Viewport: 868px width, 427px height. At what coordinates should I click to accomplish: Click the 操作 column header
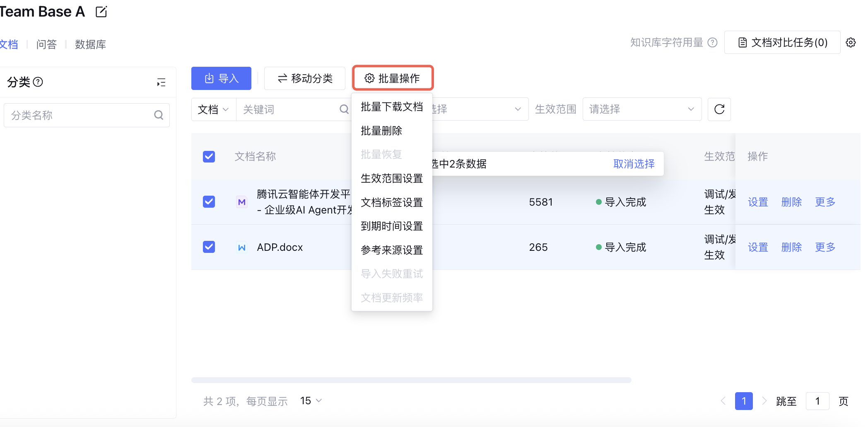(758, 156)
